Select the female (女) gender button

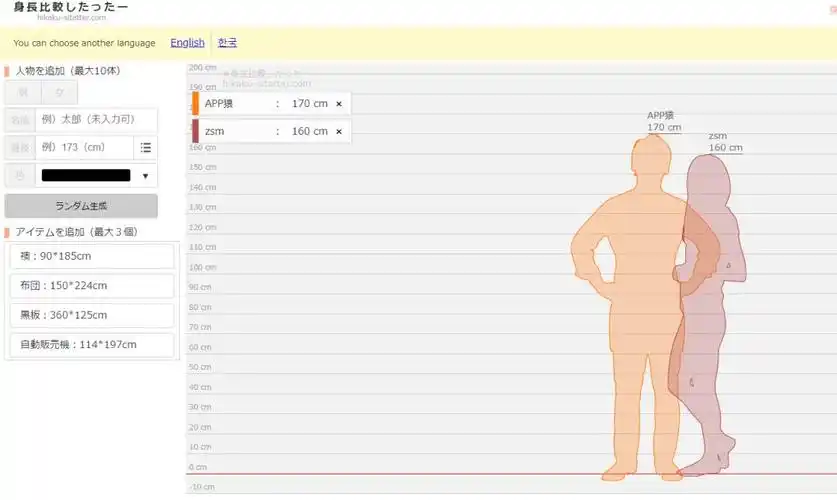pos(60,92)
